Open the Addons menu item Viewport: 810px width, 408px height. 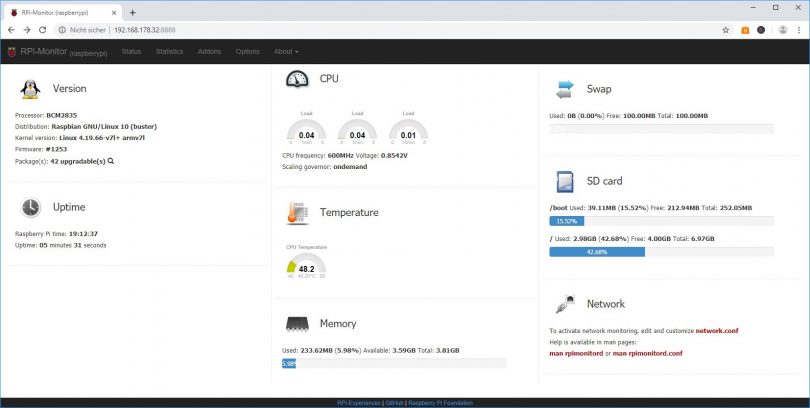pos(209,52)
